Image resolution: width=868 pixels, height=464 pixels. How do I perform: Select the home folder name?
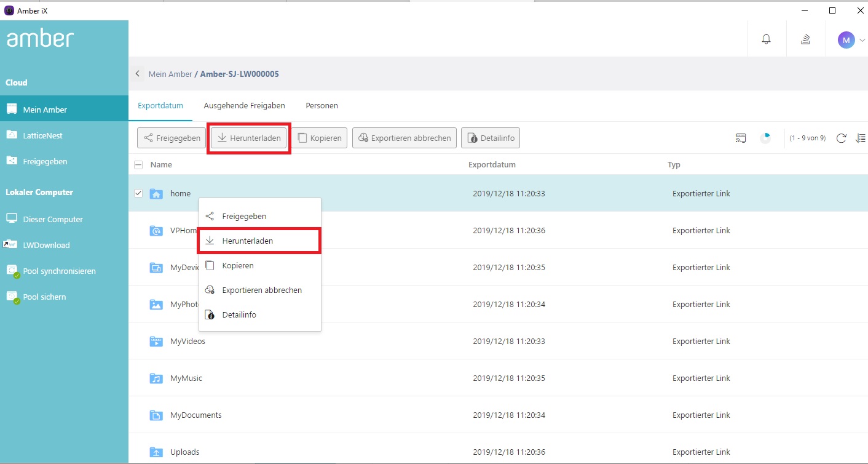coord(180,193)
